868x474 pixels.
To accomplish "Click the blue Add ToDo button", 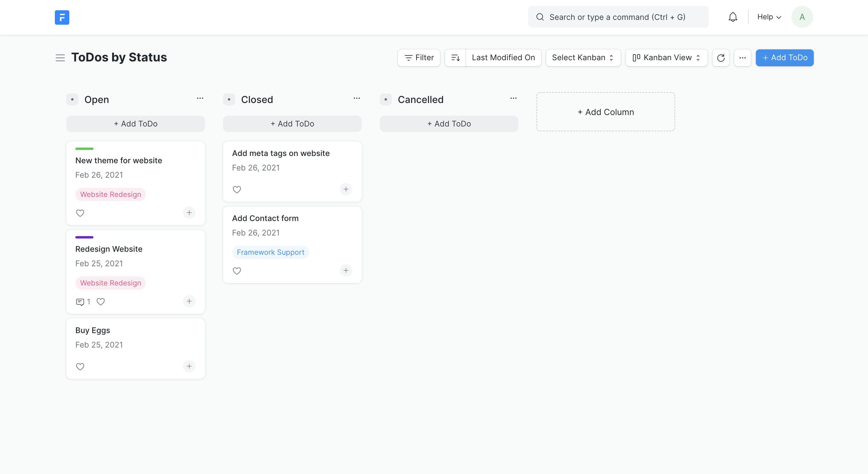I will coord(785,58).
